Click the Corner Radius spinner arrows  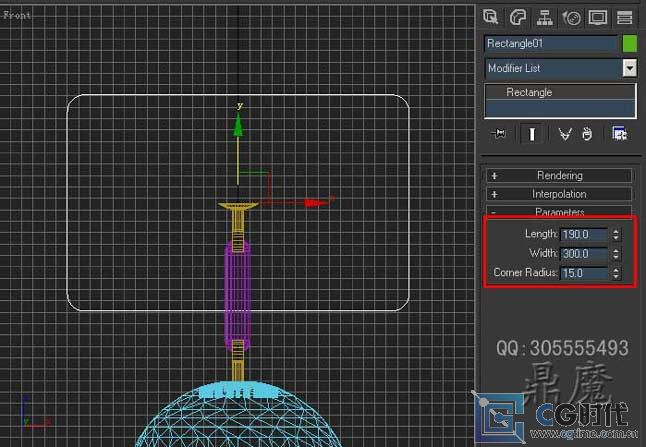click(616, 272)
